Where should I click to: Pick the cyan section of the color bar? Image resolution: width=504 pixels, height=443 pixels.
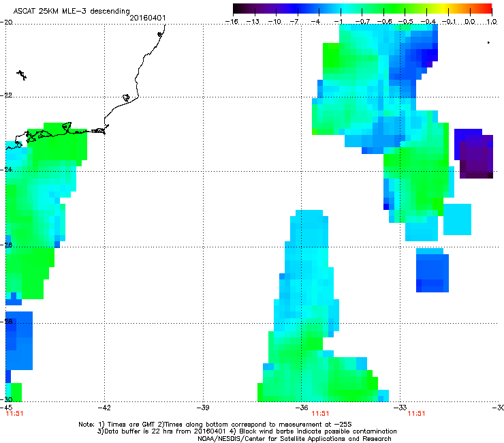point(344,9)
